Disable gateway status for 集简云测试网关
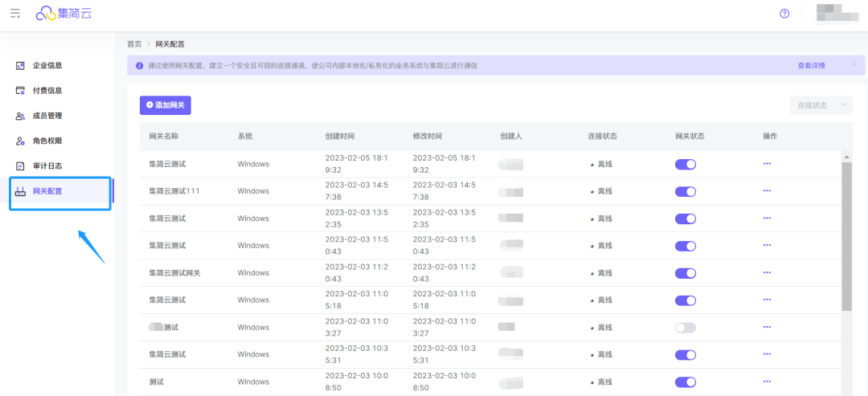Viewport: 868px width, 396px height. pos(685,273)
